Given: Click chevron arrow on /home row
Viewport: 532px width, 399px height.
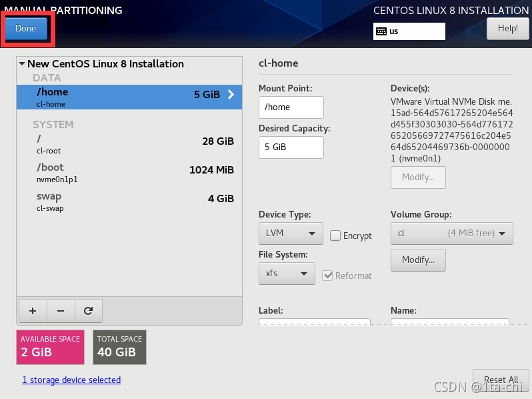Looking at the screenshot, I should click(231, 94).
